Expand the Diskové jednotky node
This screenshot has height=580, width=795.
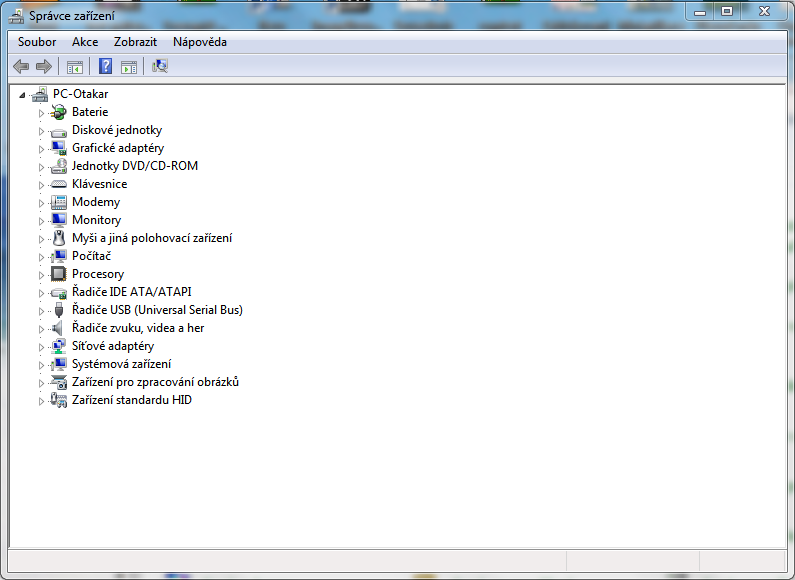(41, 131)
